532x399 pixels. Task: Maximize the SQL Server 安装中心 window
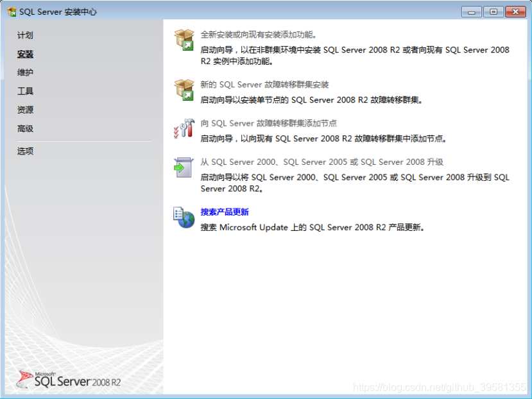493,12
